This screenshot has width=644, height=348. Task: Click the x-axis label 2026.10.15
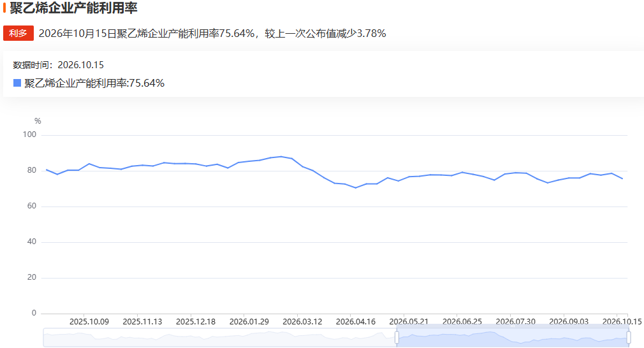tap(622, 322)
